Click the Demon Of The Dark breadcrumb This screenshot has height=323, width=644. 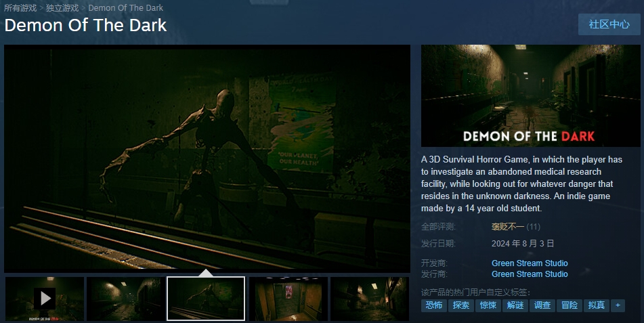pyautogui.click(x=126, y=8)
